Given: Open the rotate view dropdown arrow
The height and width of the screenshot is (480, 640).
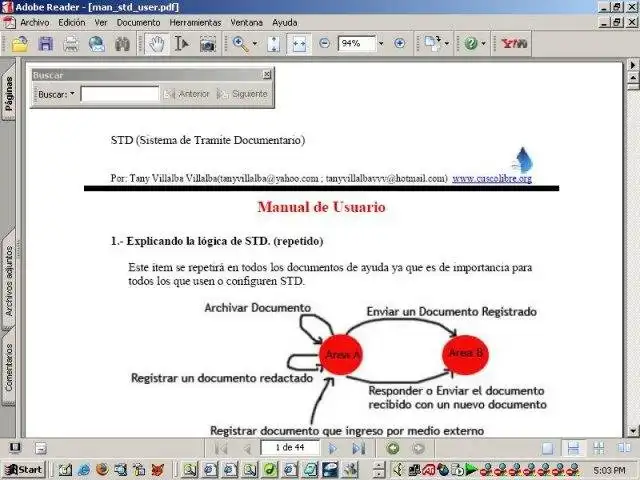Looking at the screenshot, I should pos(447,43).
